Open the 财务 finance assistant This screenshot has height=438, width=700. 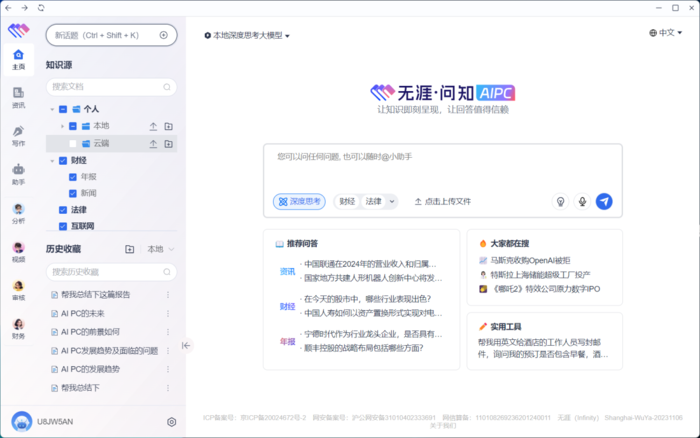click(18, 329)
